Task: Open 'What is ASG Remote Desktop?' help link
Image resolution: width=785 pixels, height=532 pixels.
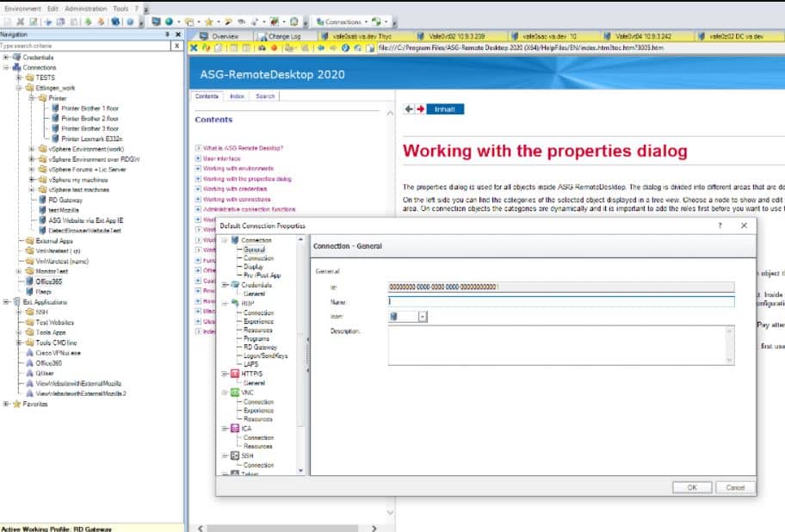Action: click(x=243, y=148)
